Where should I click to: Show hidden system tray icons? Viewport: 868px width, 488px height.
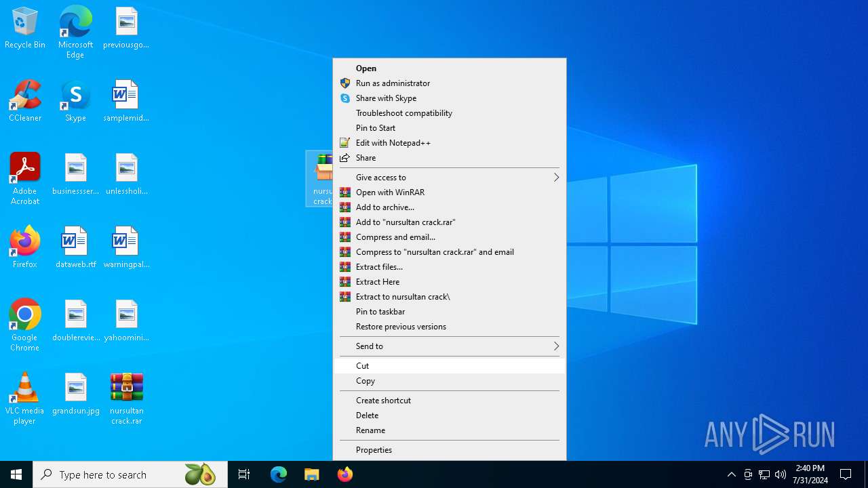click(731, 474)
